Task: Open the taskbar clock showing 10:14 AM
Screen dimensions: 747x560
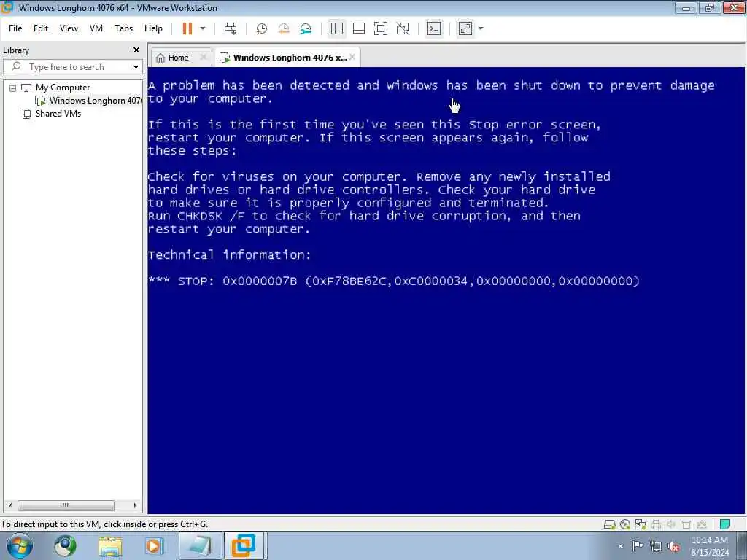Action: click(710, 546)
